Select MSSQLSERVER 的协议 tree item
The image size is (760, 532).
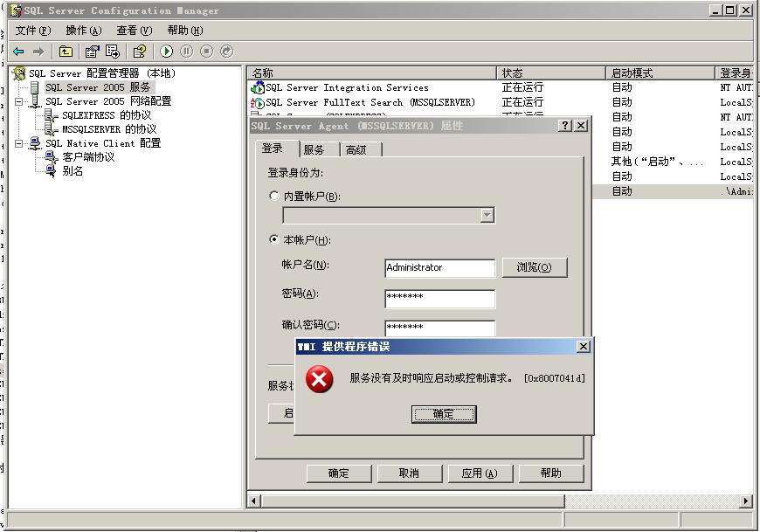pos(109,129)
